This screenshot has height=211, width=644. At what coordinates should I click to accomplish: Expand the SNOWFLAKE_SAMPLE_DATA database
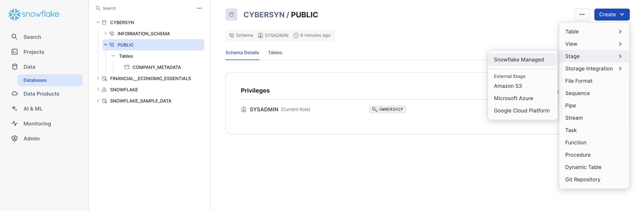98,101
